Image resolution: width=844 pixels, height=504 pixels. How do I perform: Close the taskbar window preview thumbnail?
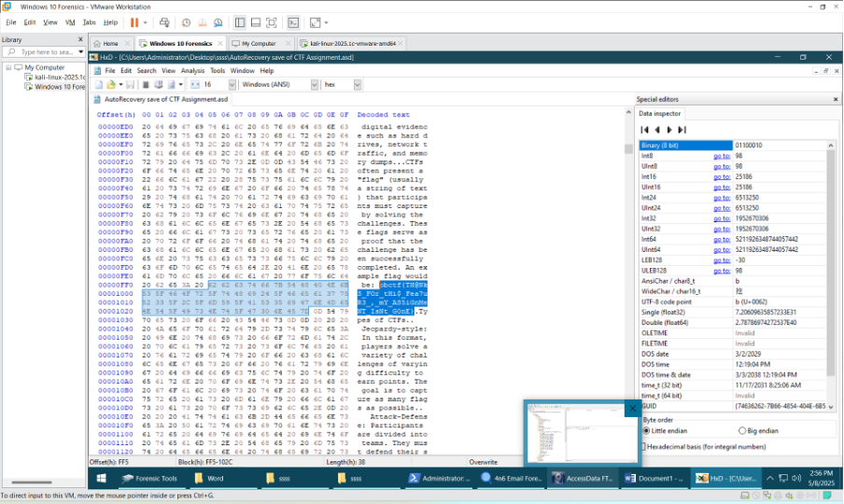click(632, 408)
